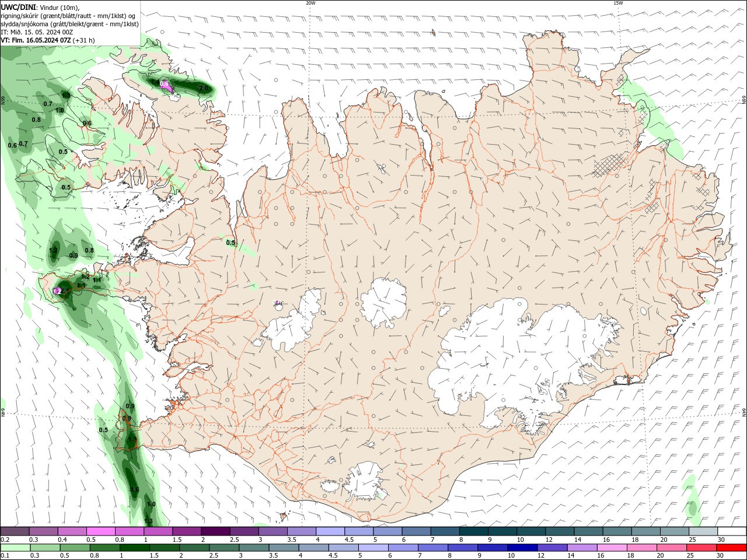The image size is (747, 560).
Task: Pick the dark purple snow swatch between 2 and 2.5
Action: coord(215,531)
